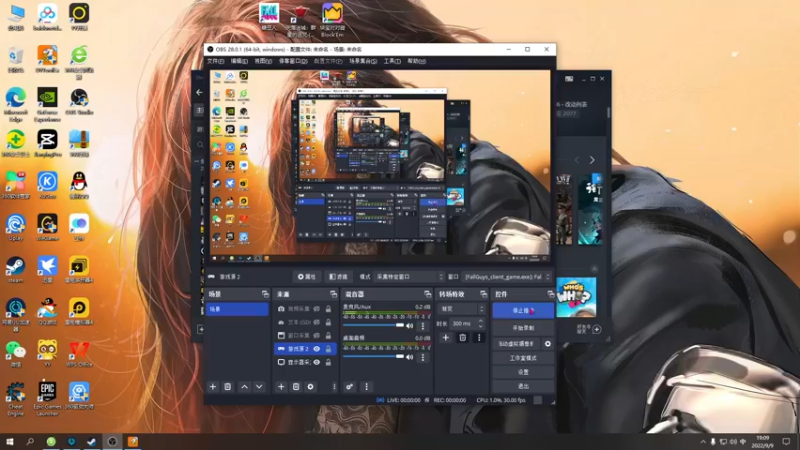800x450 pixels.
Task: Click the 退出 exit button in OBS
Action: [x=523, y=386]
